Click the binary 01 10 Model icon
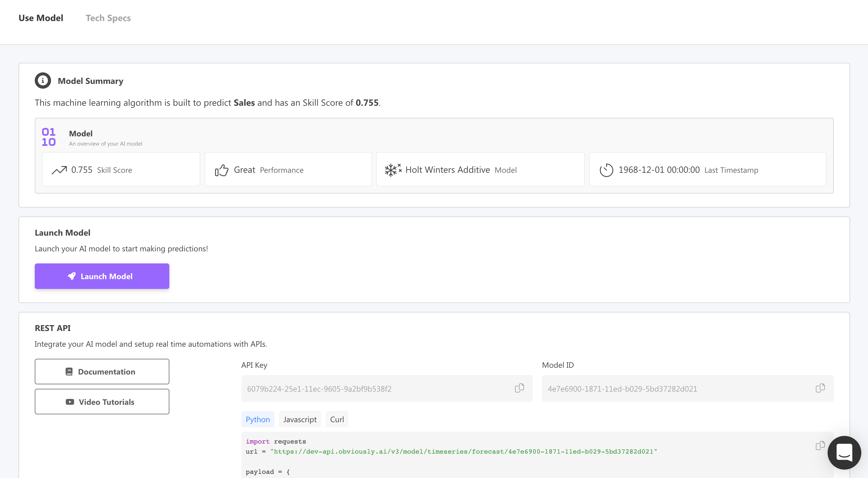Image resolution: width=868 pixels, height=478 pixels. click(x=49, y=137)
